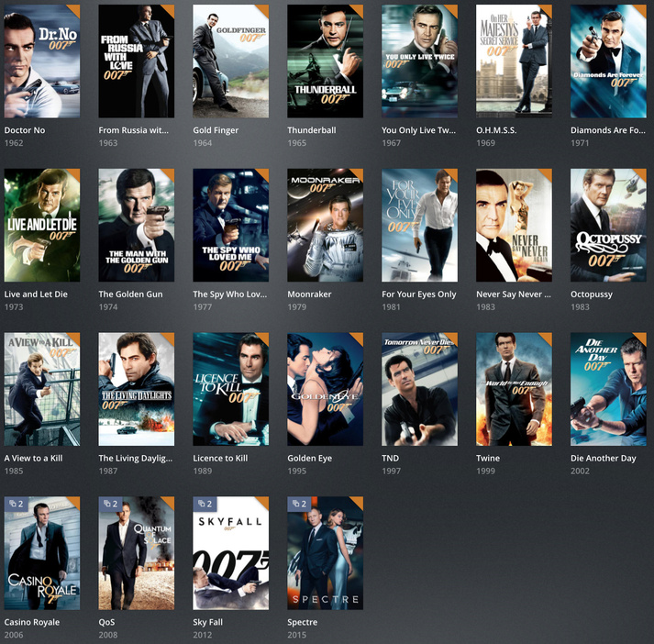Screen dimensions: 654x644
Task: Click the 'TND' title text
Action: pos(391,458)
